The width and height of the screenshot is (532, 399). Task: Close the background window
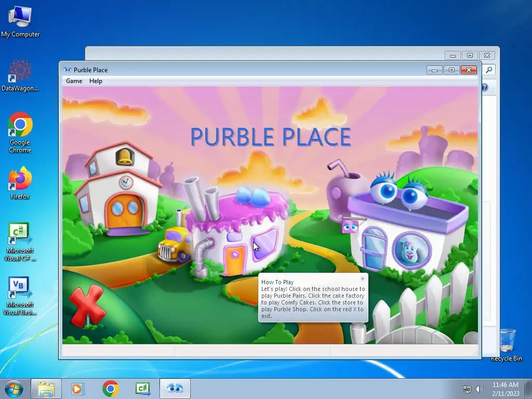487,55
